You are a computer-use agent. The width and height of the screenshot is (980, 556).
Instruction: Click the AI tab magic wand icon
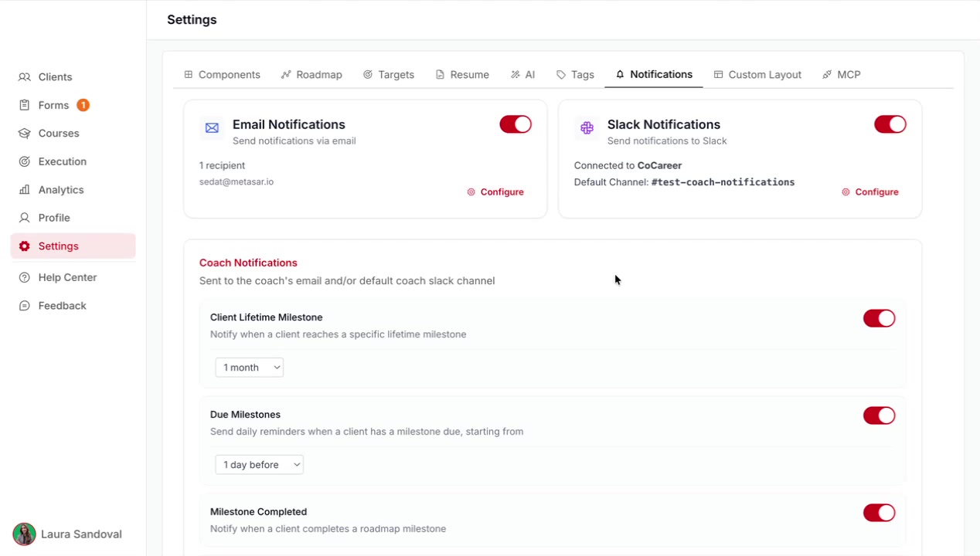coord(516,75)
